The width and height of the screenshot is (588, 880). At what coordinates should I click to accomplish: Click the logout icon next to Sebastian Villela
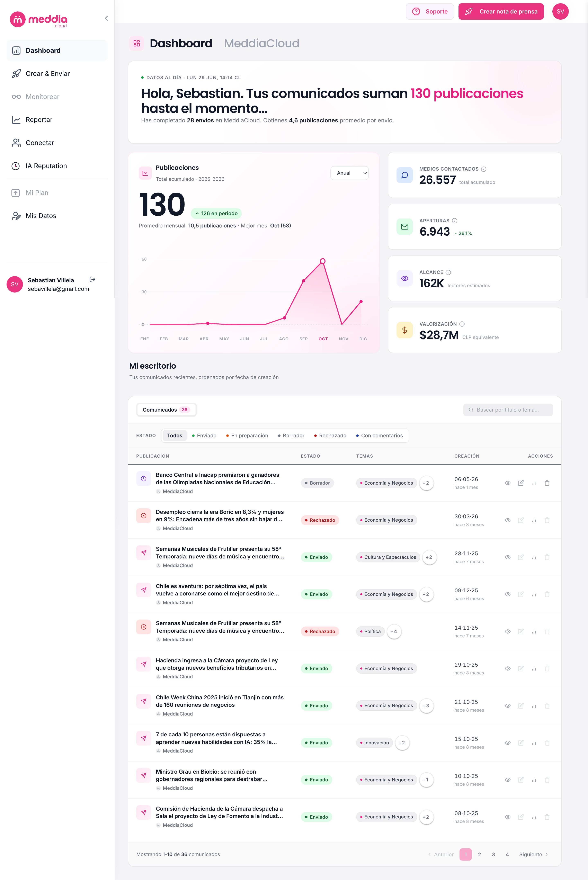(93, 279)
